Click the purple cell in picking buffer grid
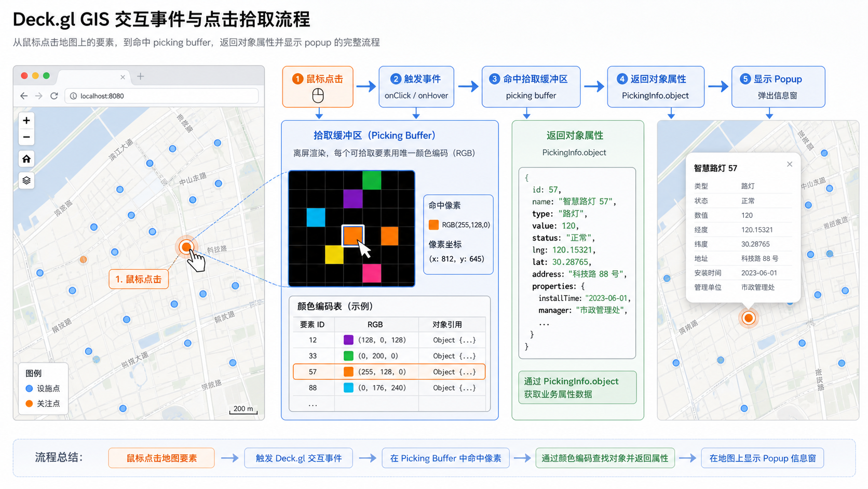 point(353,199)
